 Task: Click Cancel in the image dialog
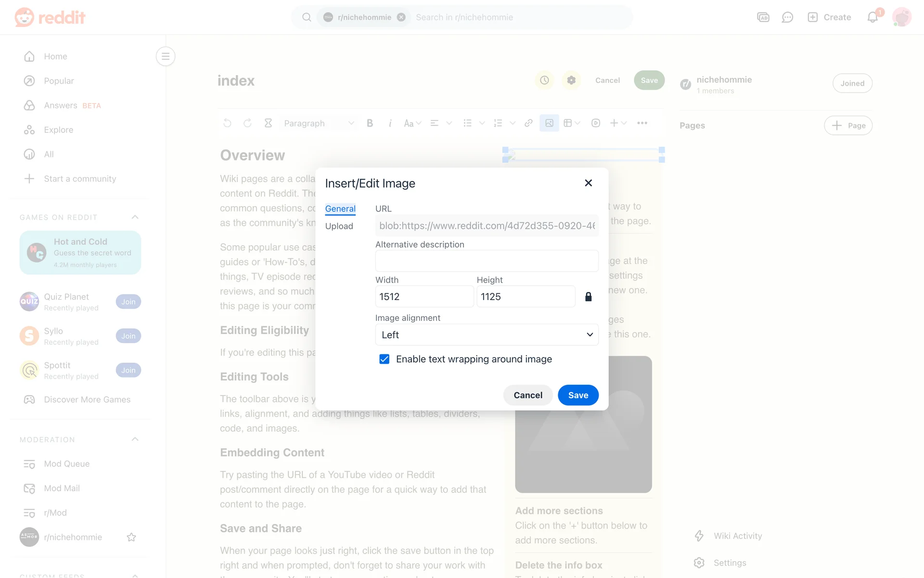click(527, 395)
